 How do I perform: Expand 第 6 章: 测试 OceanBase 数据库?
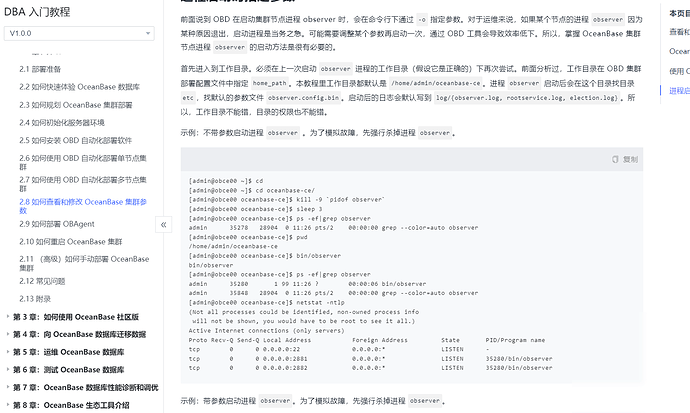click(68, 369)
